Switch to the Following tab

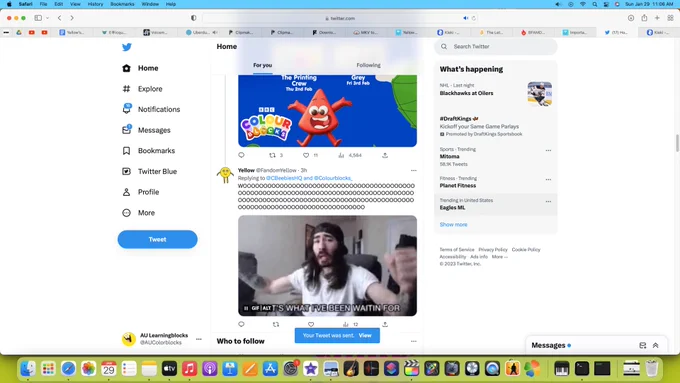click(368, 65)
